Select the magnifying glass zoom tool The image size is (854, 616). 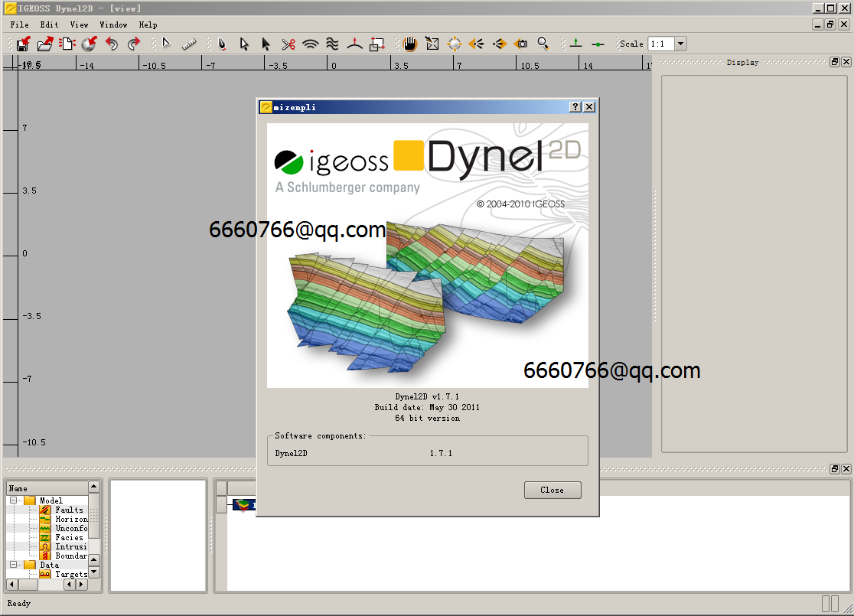tap(543, 44)
